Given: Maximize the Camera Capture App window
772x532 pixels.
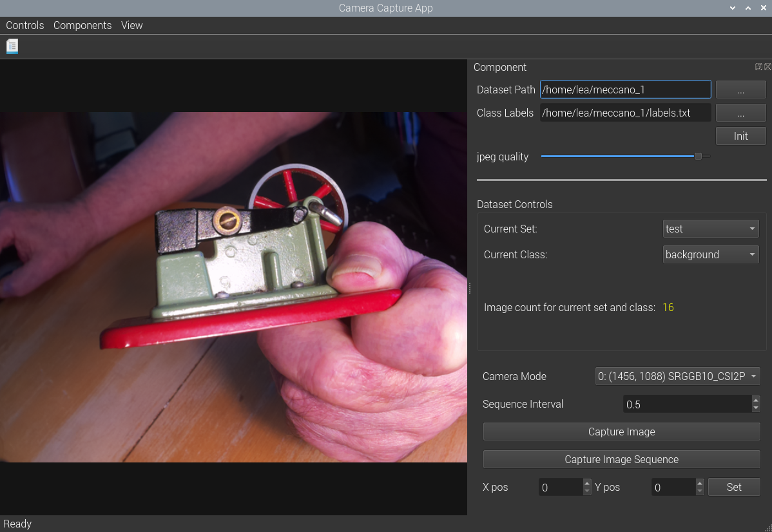Looking at the screenshot, I should pyautogui.click(x=748, y=8).
